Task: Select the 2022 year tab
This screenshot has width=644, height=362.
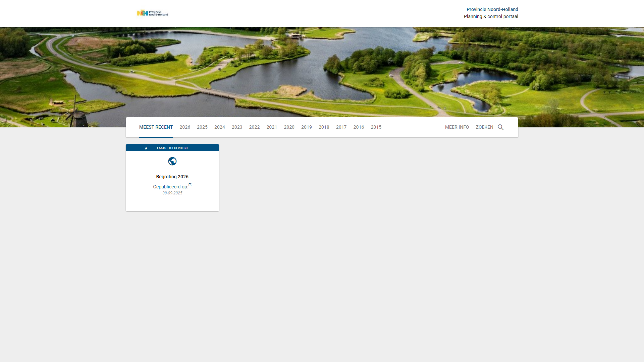Action: pos(254,127)
